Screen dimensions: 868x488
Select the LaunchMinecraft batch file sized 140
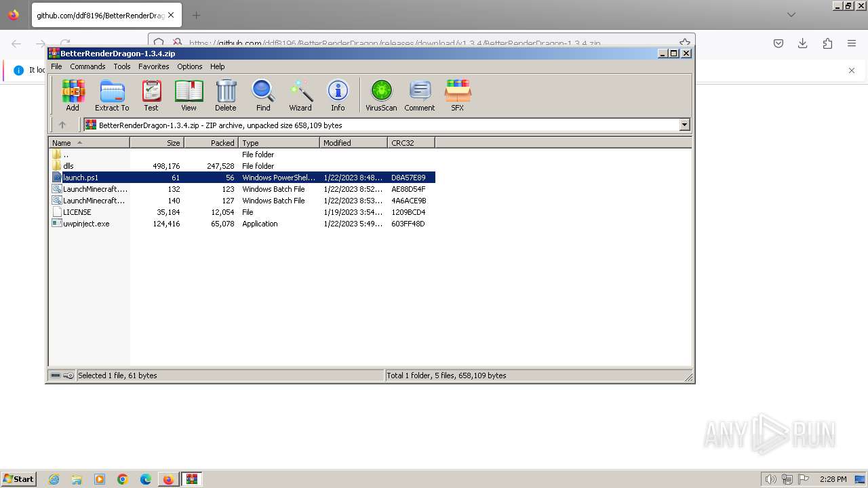click(x=242, y=201)
